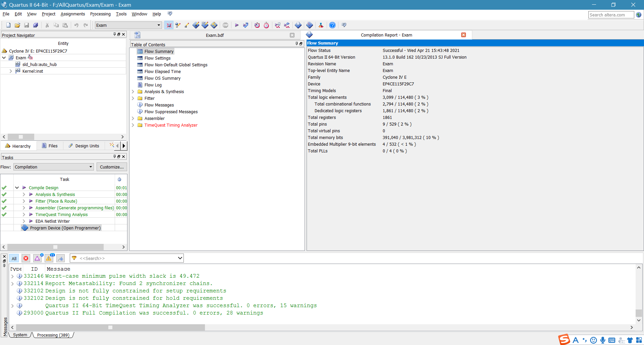Expand TimeQuest Timing Analyzer report folder
The image size is (644, 345).
pos(133,125)
